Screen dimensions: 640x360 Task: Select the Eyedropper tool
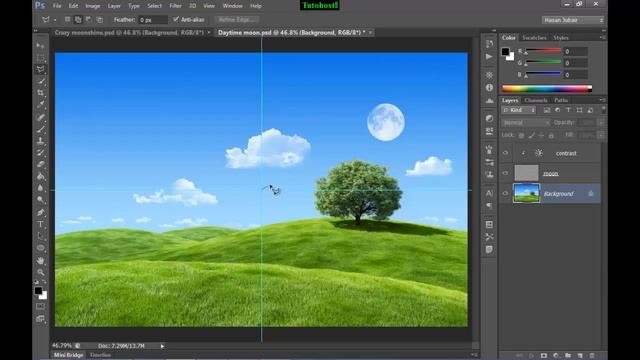pyautogui.click(x=40, y=105)
